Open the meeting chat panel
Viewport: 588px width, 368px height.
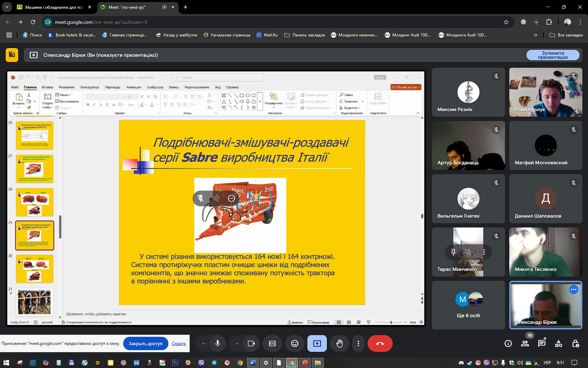click(x=542, y=344)
